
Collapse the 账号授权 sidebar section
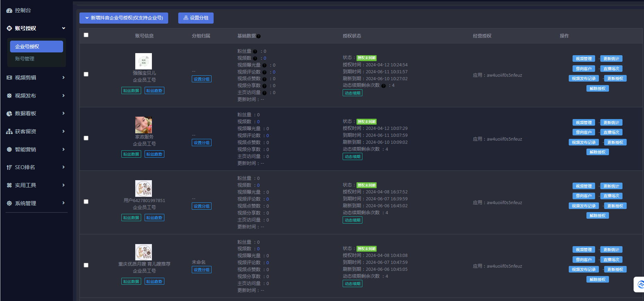coord(63,28)
